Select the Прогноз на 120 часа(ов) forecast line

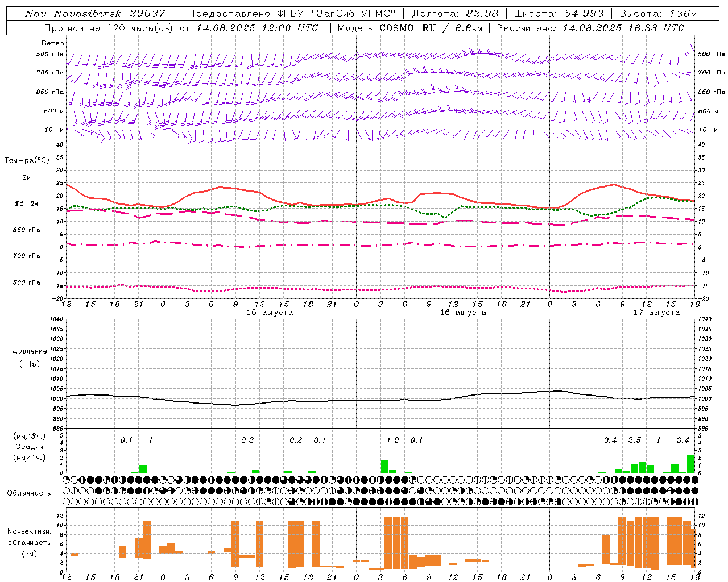[181, 28]
